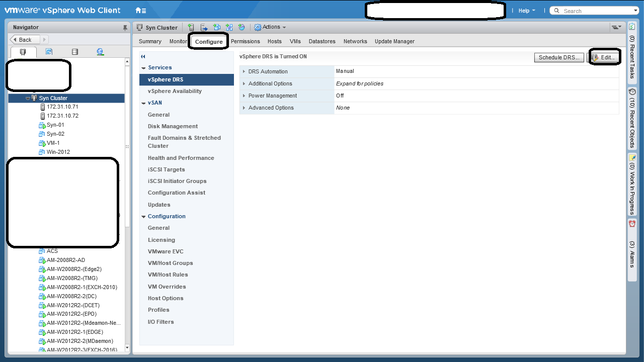Open the Datastores tab
644x362 pixels.
coord(321,41)
